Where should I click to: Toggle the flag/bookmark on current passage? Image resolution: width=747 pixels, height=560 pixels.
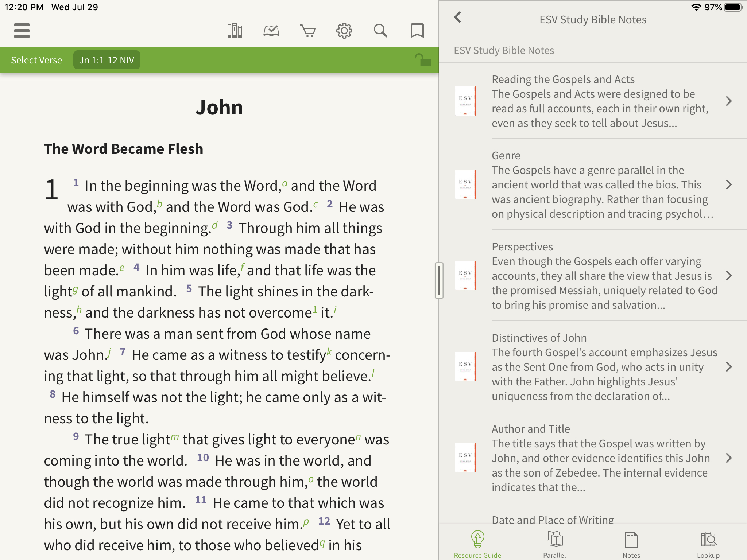tap(417, 31)
